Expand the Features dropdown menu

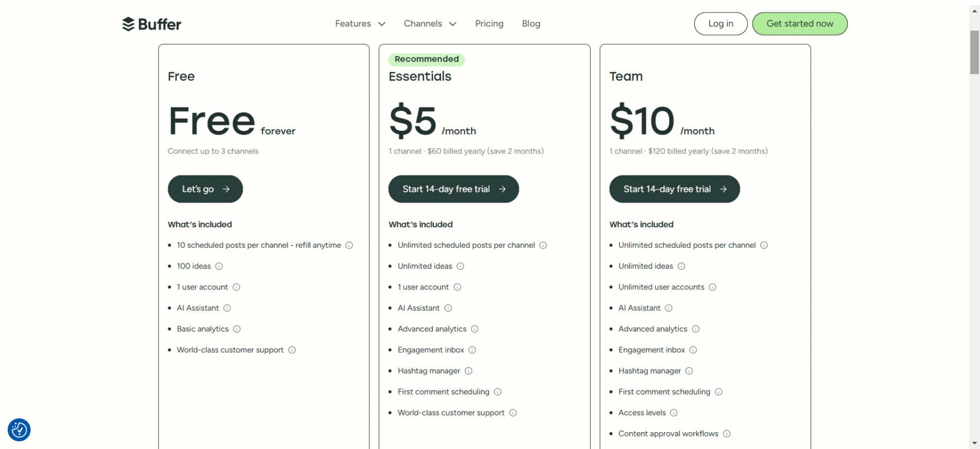click(x=360, y=23)
